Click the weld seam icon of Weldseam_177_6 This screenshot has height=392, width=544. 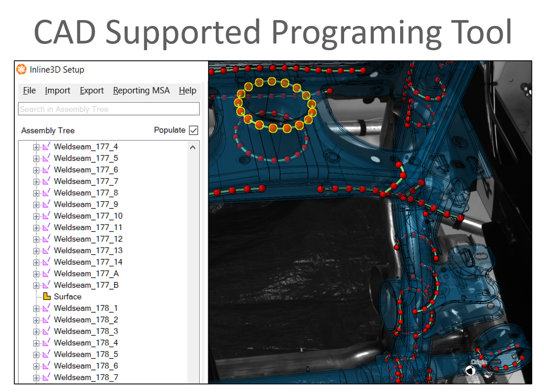46,169
